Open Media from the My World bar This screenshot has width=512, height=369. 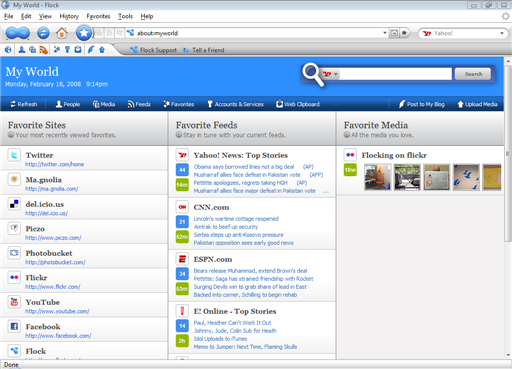tap(104, 104)
